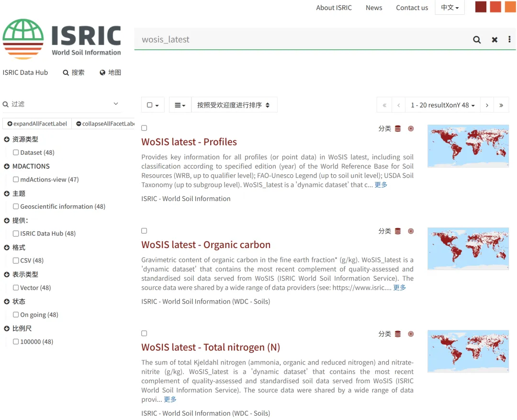Open the 地图 map tab
This screenshot has width=517, height=420.
tap(111, 73)
